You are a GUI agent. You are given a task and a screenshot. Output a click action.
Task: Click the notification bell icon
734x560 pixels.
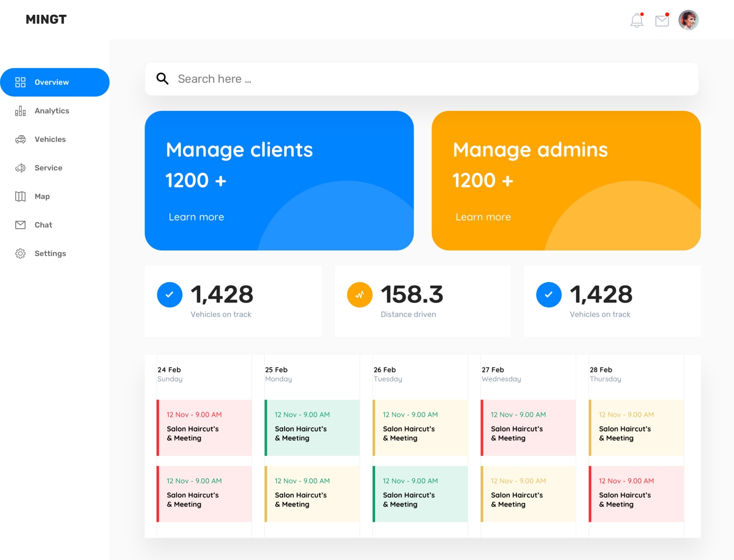point(636,20)
